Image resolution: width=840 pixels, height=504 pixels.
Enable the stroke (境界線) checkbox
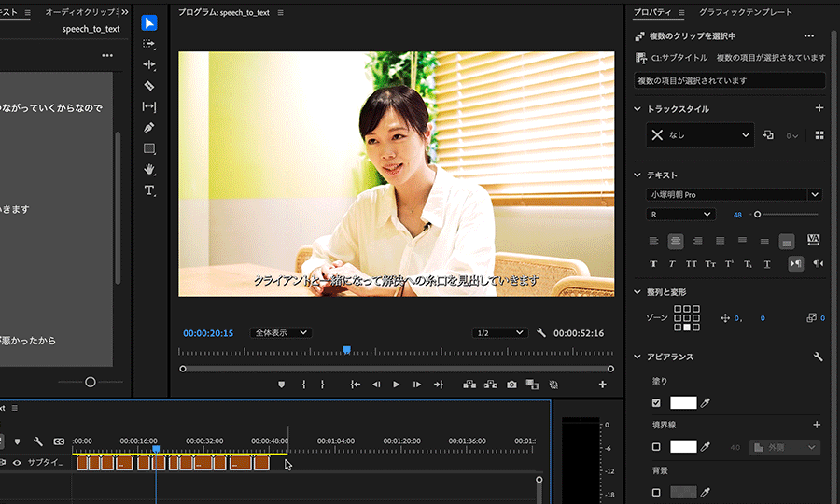pyautogui.click(x=656, y=447)
